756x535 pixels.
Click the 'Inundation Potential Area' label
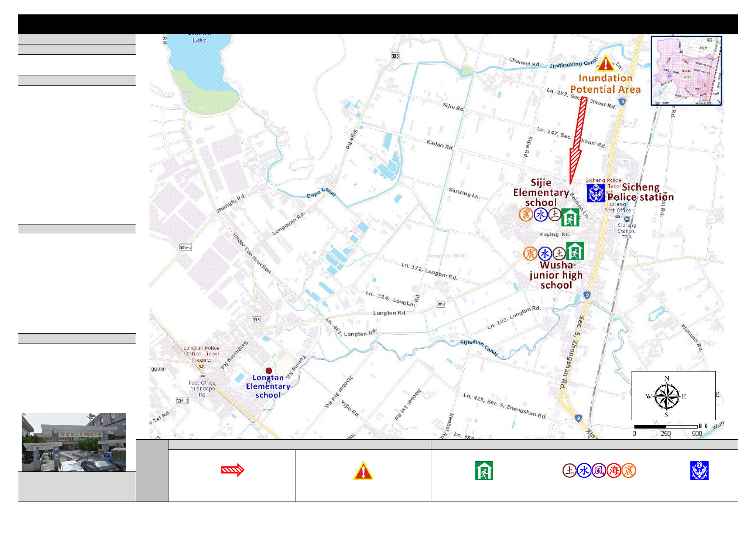coord(605,84)
